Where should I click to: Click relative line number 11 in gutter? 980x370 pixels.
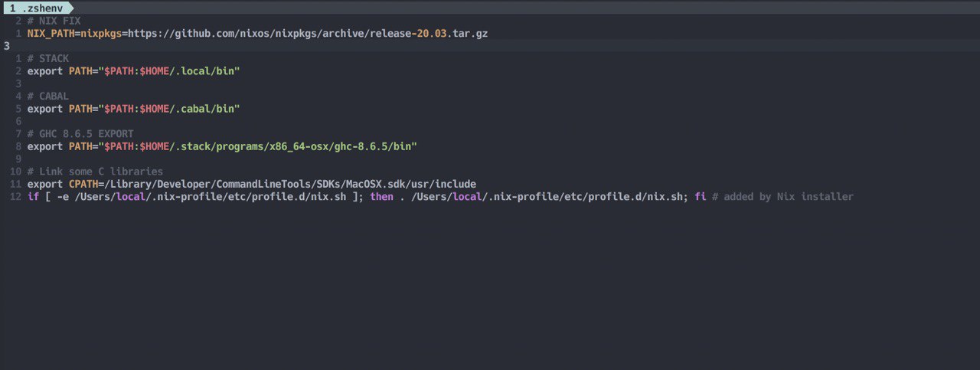[x=15, y=184]
